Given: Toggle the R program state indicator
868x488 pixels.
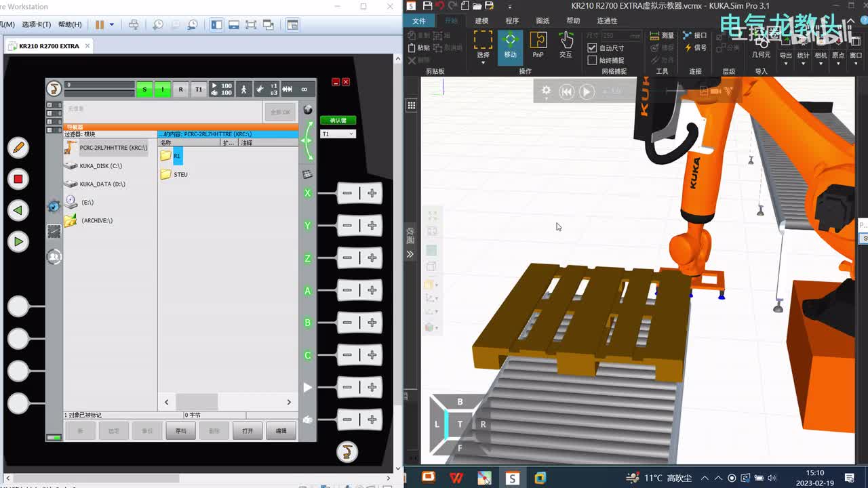Looking at the screenshot, I should tap(180, 89).
